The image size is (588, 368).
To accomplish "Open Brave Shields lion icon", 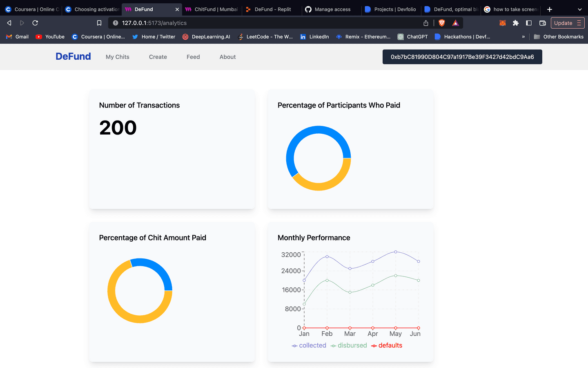I will tap(442, 23).
